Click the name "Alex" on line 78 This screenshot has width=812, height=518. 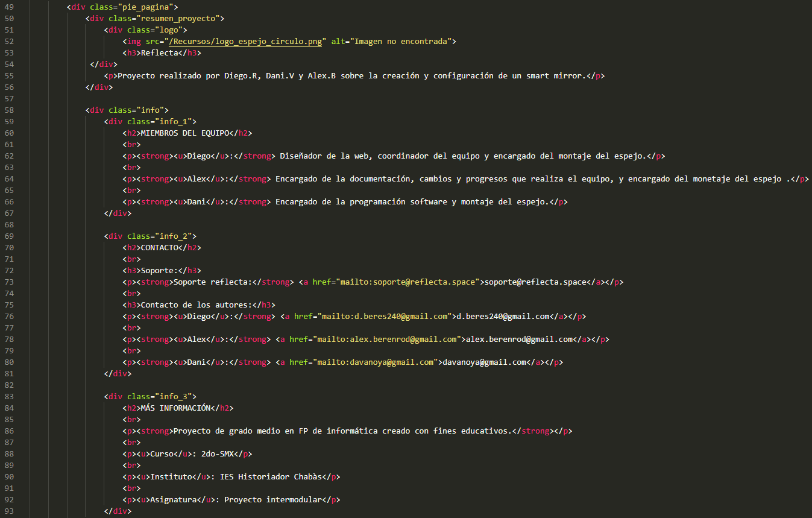[x=196, y=340]
